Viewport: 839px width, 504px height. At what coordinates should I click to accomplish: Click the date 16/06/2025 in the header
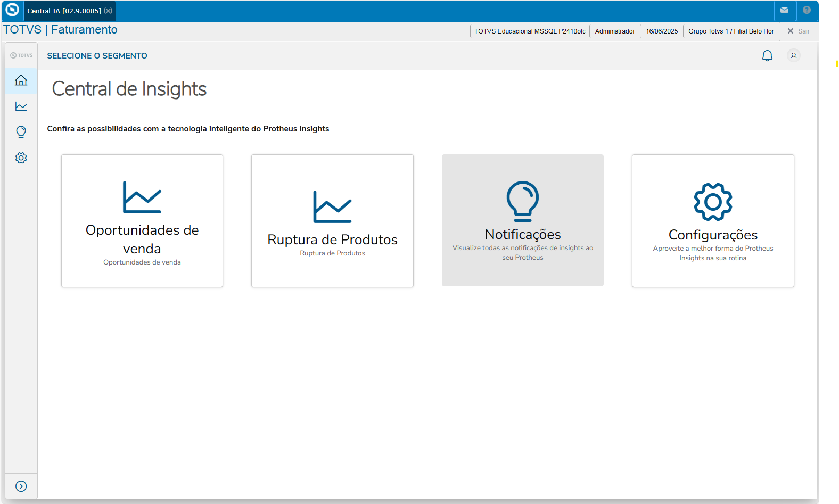tap(662, 31)
